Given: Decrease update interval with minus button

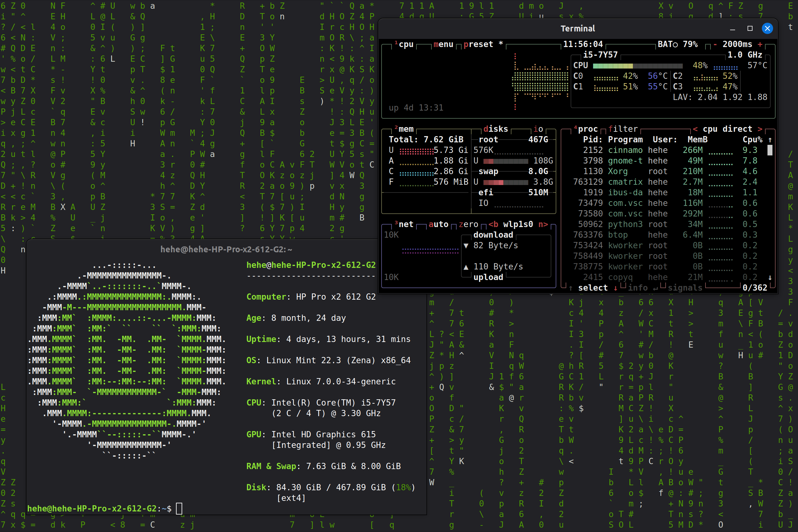Looking at the screenshot, I should coord(715,45).
